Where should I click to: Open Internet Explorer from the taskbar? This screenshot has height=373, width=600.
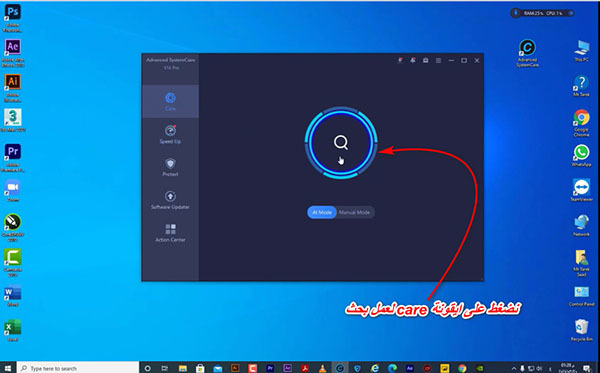pyautogui.click(x=375, y=368)
